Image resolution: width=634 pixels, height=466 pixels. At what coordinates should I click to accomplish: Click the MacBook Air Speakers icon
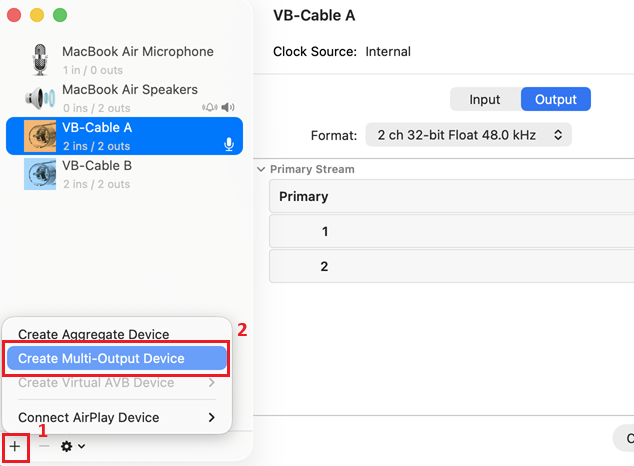40,98
